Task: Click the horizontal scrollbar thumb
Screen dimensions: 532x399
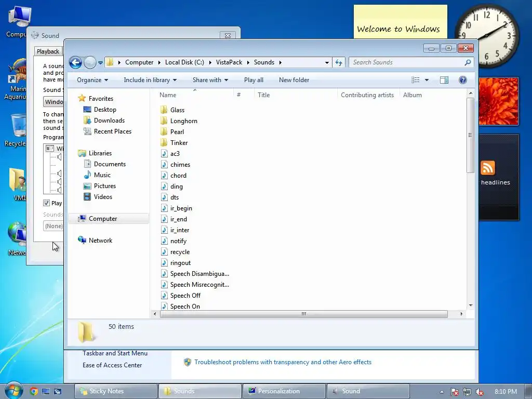Action: click(x=303, y=314)
